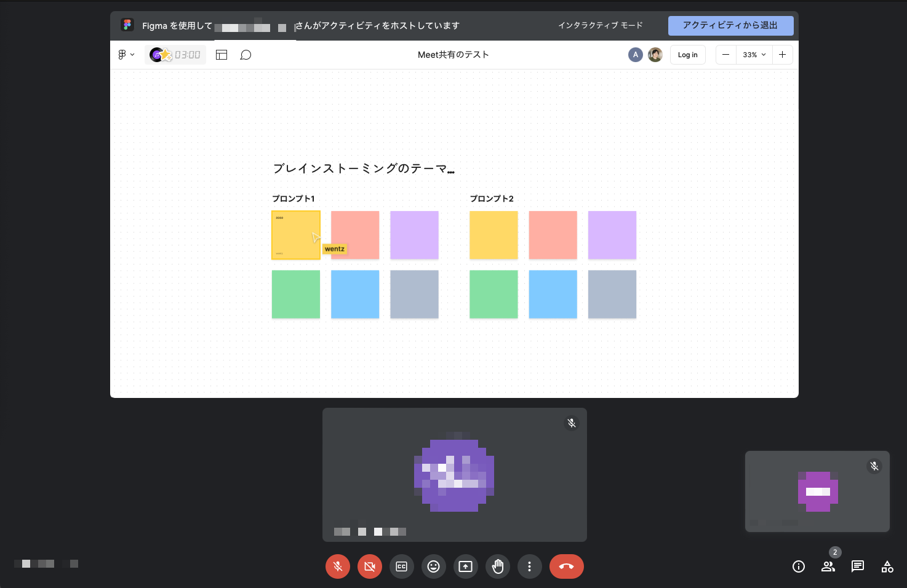The width and height of the screenshot is (907, 588).
Task: Turn on your camera
Action: click(x=370, y=566)
